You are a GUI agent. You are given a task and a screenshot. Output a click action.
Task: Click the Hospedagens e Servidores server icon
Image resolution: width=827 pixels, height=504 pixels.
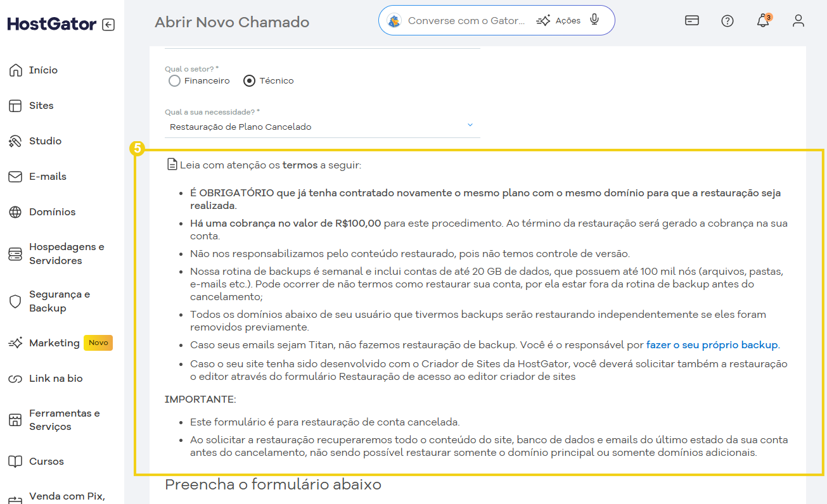[x=15, y=254]
